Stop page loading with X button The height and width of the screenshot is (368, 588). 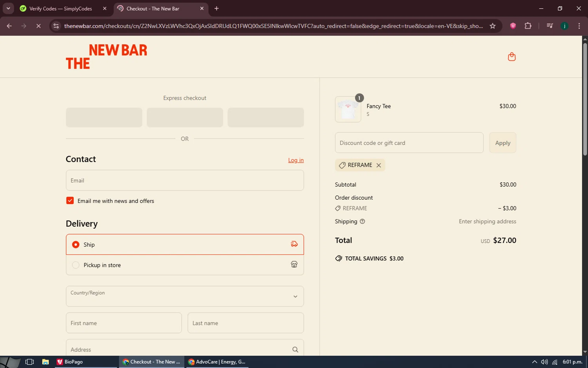(38, 26)
